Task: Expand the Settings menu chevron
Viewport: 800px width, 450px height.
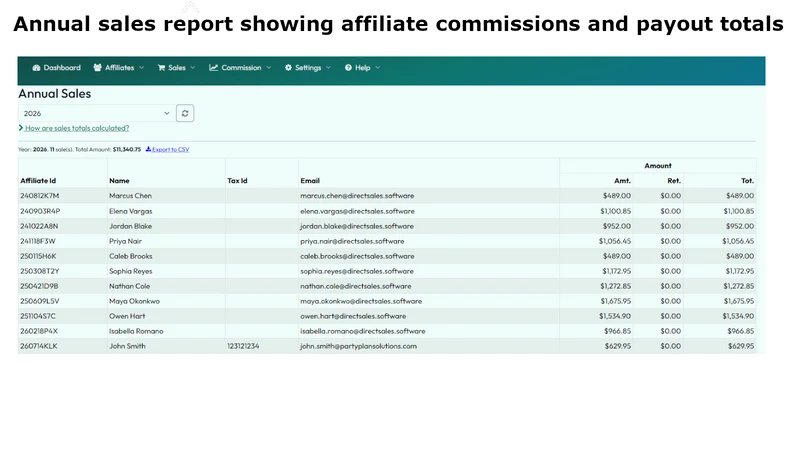Action: pyautogui.click(x=329, y=68)
